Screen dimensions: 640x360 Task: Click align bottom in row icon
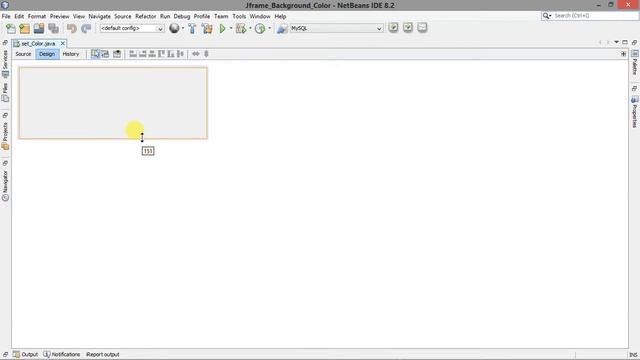click(x=171, y=54)
